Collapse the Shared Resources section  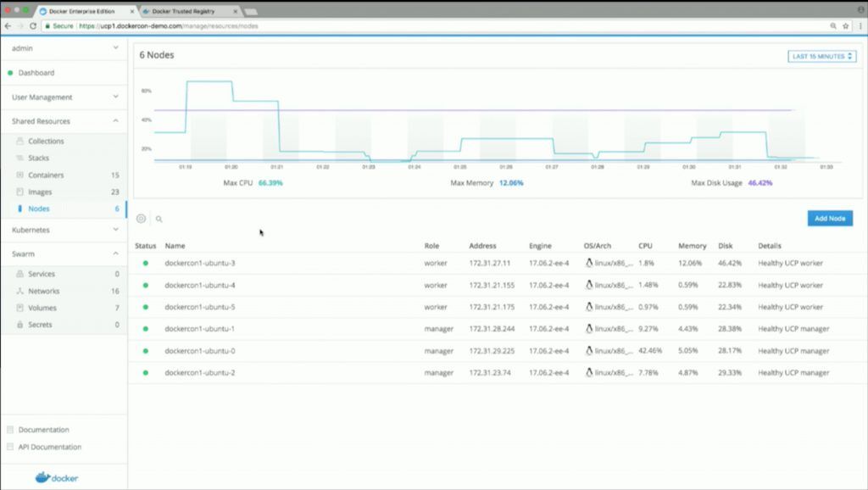pos(115,120)
